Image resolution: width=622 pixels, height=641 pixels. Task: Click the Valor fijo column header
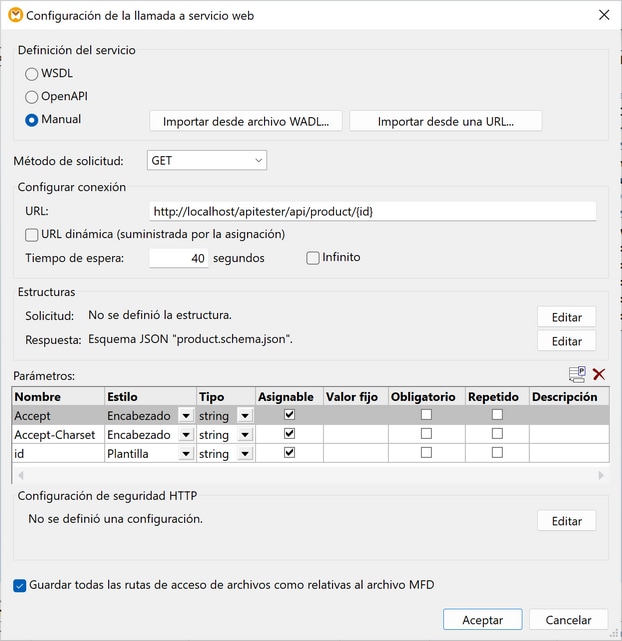pos(356,397)
